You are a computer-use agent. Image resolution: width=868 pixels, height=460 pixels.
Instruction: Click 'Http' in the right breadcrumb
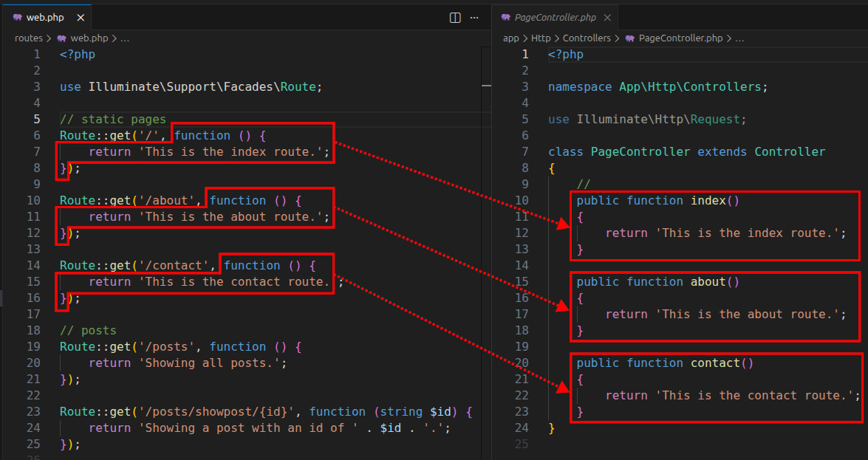pyautogui.click(x=541, y=38)
